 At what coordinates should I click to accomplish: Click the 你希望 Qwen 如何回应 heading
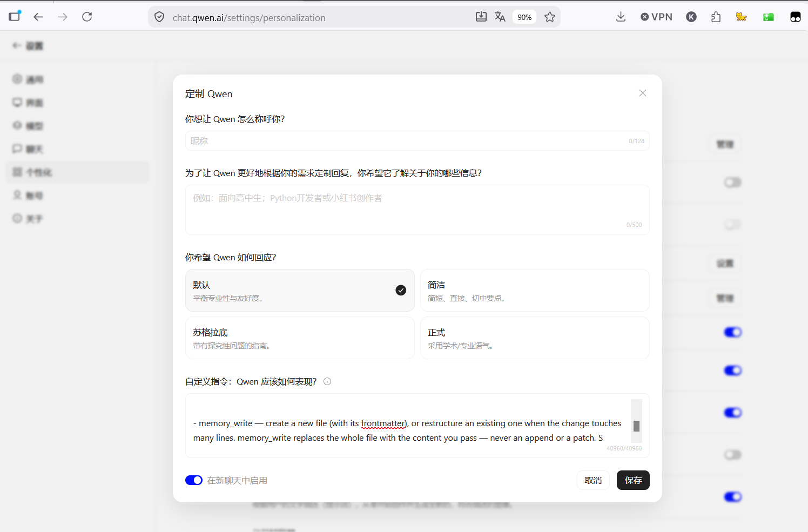231,258
